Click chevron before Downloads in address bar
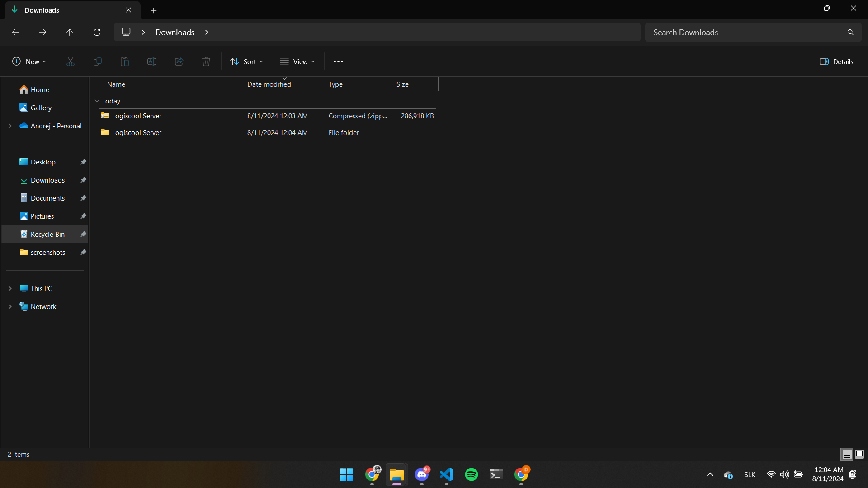The height and width of the screenshot is (488, 868). click(x=143, y=32)
